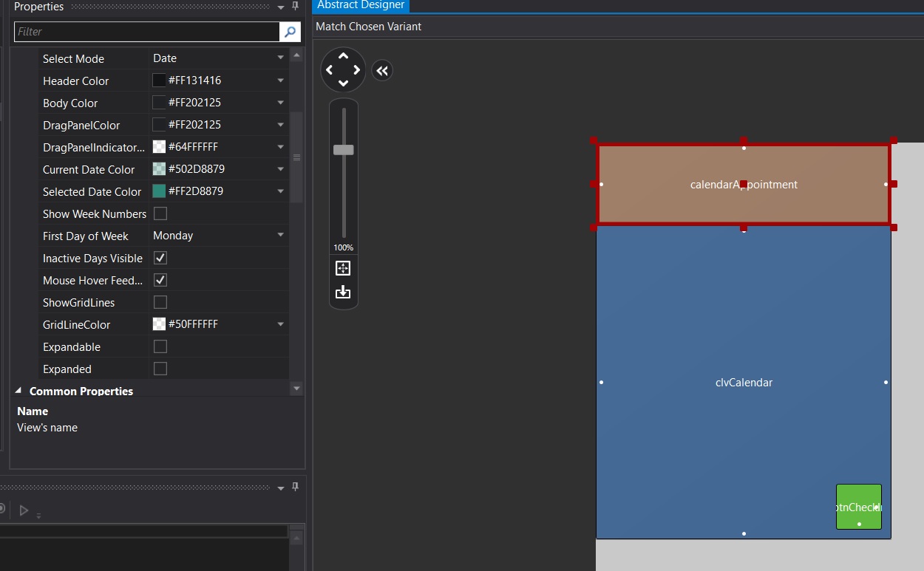
Task: Pin the bottom panel with pushpin icon
Action: click(x=296, y=488)
